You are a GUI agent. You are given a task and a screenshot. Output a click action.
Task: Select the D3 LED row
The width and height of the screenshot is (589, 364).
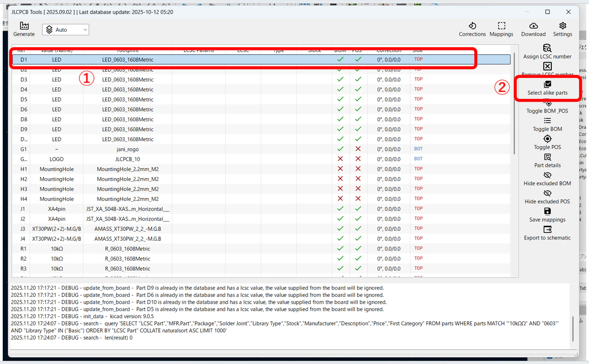pos(261,79)
